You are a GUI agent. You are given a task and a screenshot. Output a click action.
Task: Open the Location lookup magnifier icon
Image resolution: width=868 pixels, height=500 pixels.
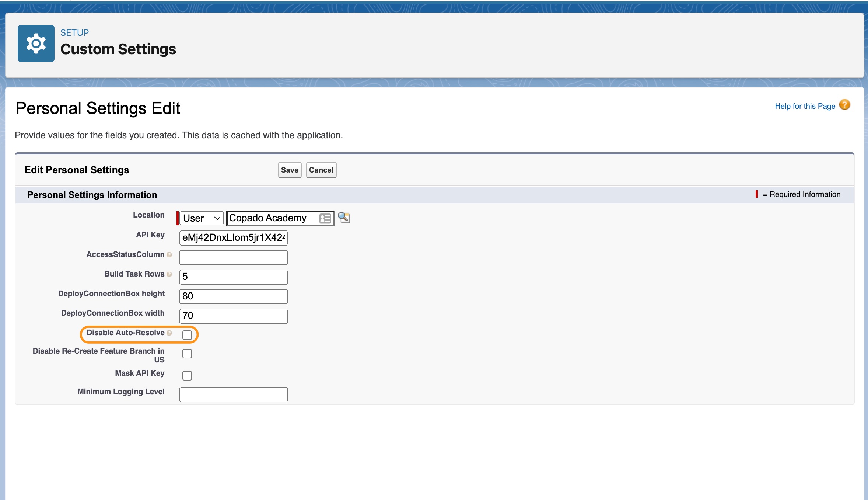coord(344,218)
